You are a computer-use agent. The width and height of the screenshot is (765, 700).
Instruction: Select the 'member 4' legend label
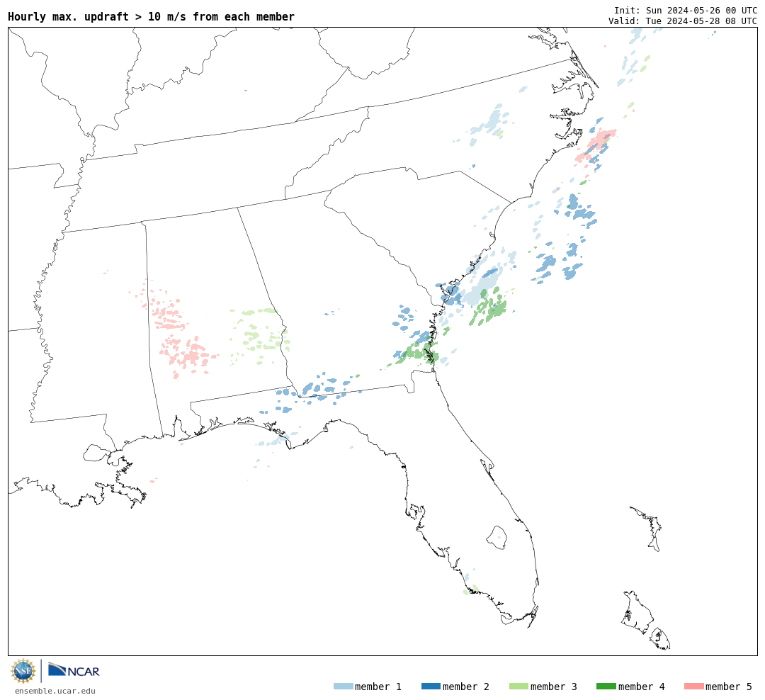tap(641, 687)
